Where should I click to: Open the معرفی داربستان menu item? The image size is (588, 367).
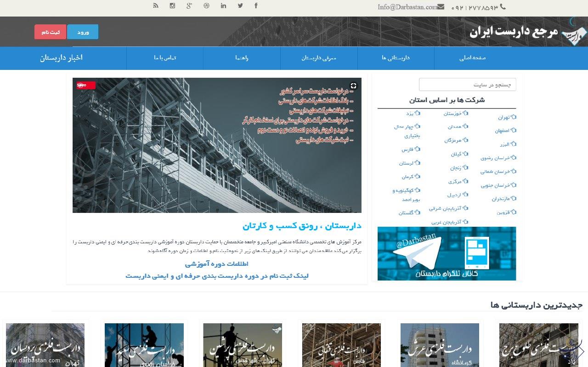tap(319, 58)
